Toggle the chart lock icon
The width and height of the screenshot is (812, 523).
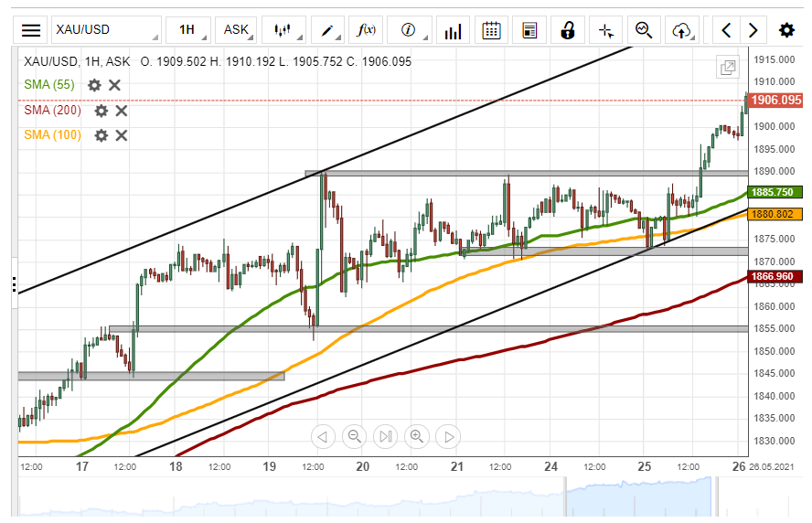[567, 30]
